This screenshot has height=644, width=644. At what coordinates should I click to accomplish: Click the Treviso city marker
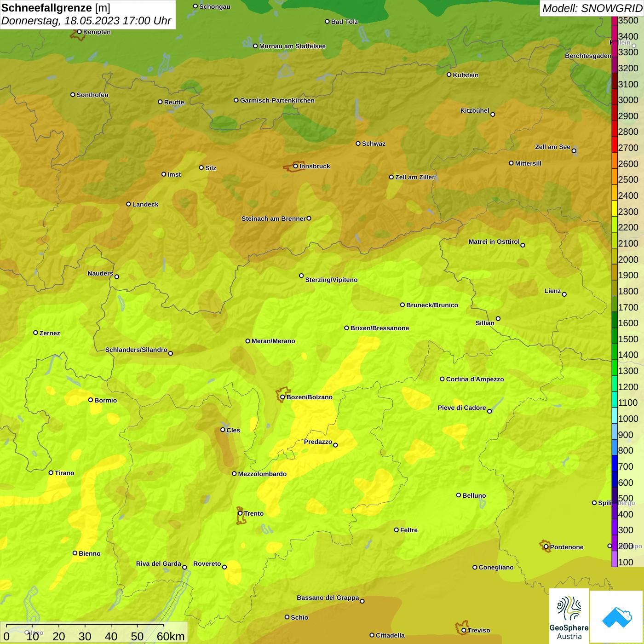464,630
